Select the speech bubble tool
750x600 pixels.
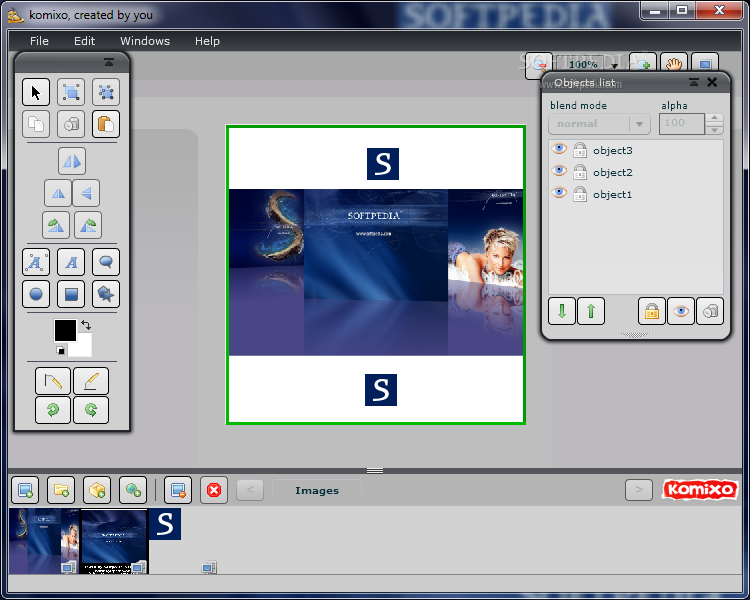(x=106, y=262)
